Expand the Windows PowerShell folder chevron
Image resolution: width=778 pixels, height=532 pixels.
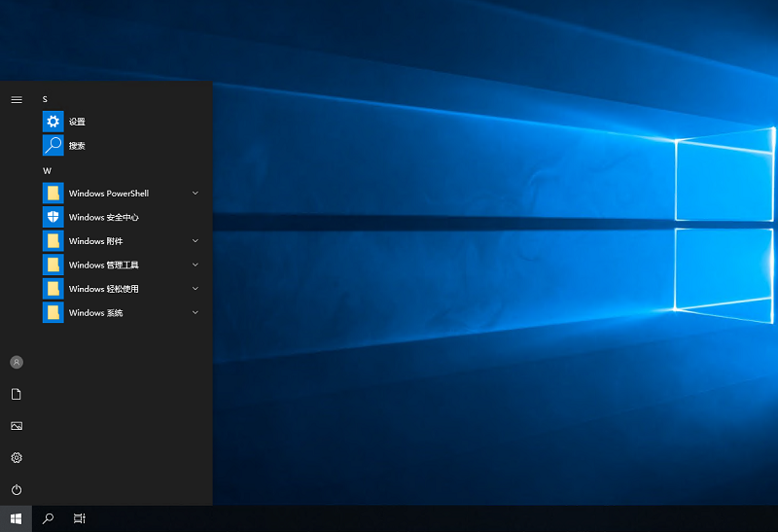coord(195,194)
